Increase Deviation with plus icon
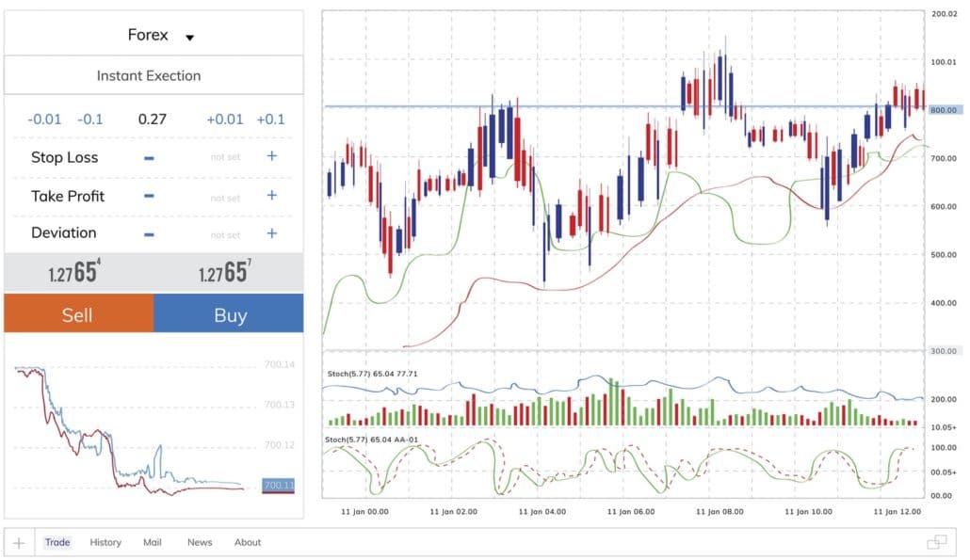This screenshot has height=560, width=970. tap(271, 233)
